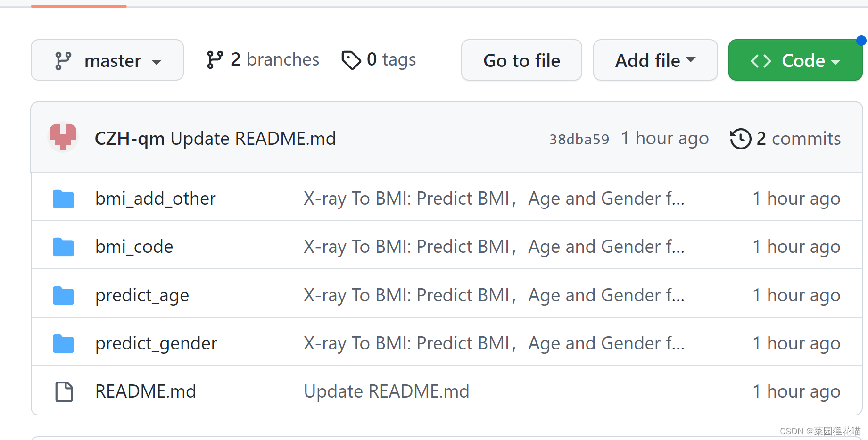Open the green Code dropdown button
868x440 pixels.
pos(795,60)
